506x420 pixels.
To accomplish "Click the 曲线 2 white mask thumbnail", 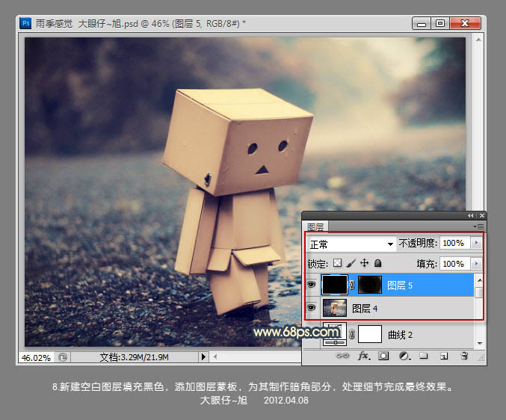I will coord(370,334).
